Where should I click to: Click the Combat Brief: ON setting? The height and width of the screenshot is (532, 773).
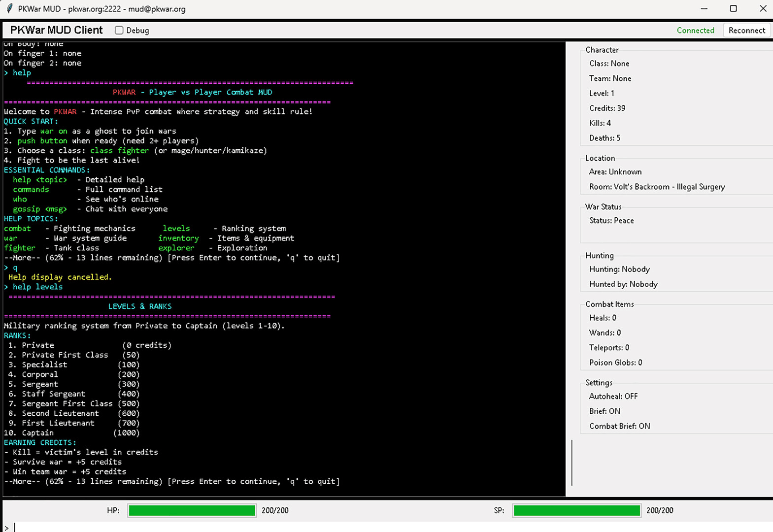click(x=619, y=426)
